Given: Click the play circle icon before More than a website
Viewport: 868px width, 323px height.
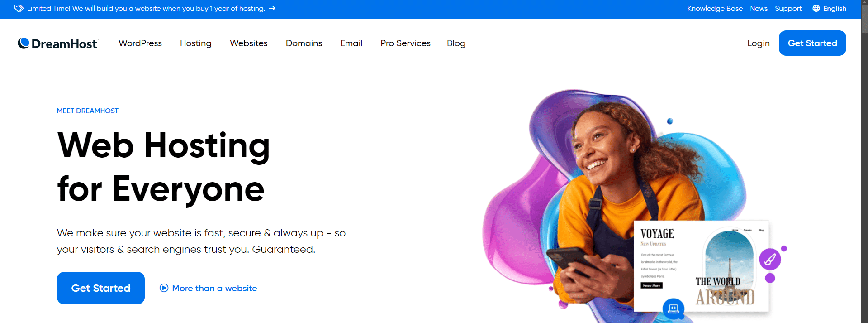Looking at the screenshot, I should pos(164,288).
